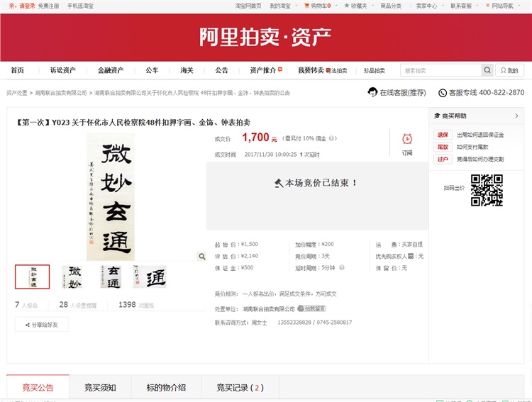Viewport: 532px width, 402px height.
Task: Click help icon next to 延时周期
Action: pyautogui.click(x=342, y=267)
